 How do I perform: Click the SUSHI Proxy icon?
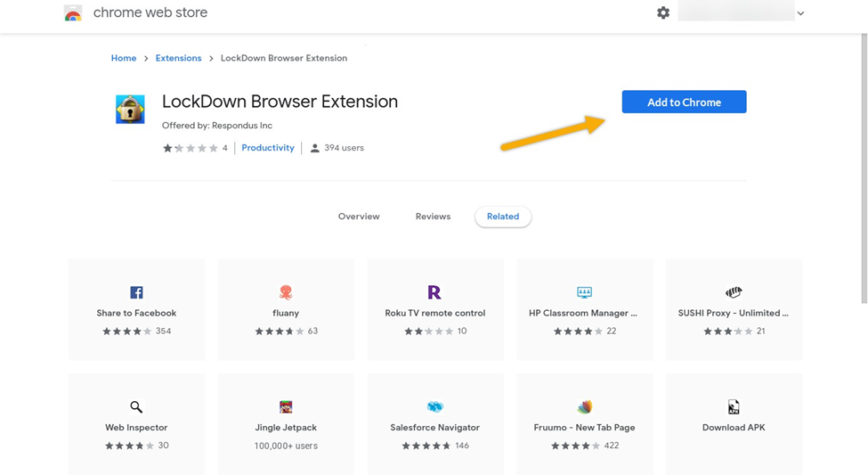click(x=734, y=292)
